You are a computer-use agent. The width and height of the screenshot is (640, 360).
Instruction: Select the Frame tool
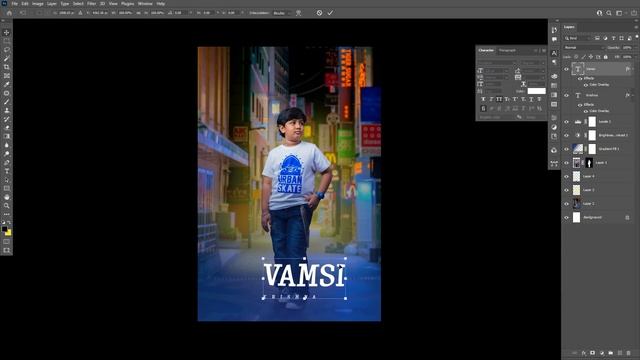point(7,76)
